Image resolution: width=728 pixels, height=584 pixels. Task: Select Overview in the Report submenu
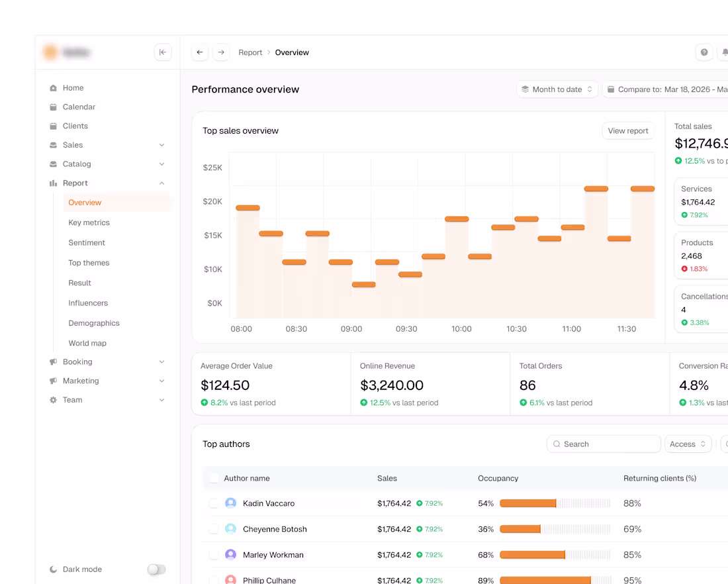click(117, 203)
